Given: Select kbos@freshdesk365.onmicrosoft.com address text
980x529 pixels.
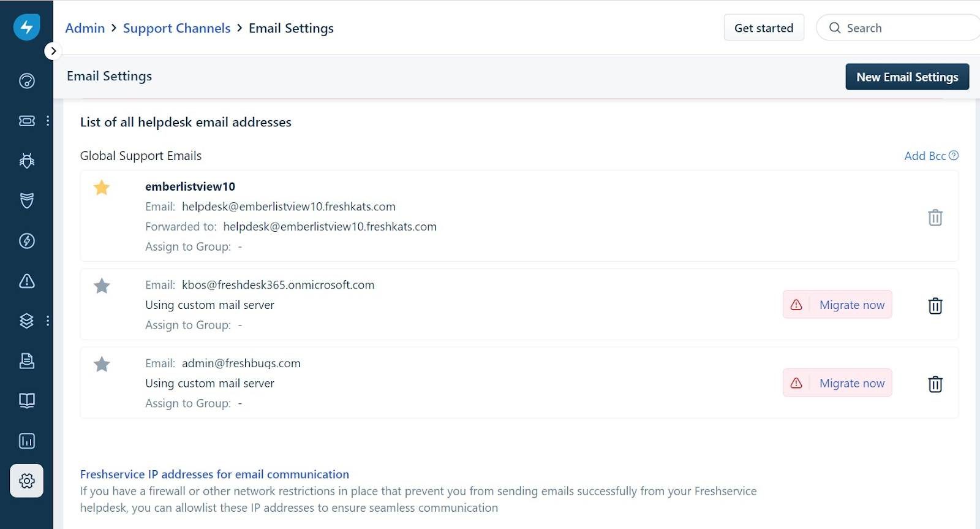Looking at the screenshot, I should click(278, 285).
